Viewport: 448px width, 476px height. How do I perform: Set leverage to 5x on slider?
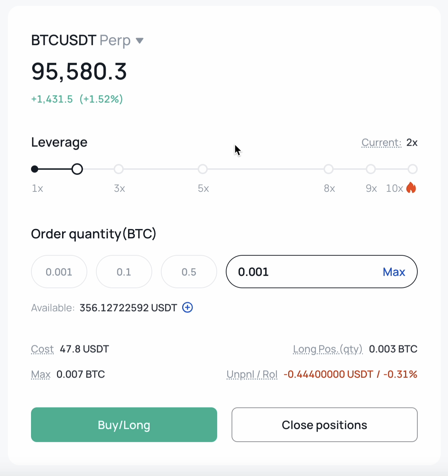pyautogui.click(x=203, y=169)
